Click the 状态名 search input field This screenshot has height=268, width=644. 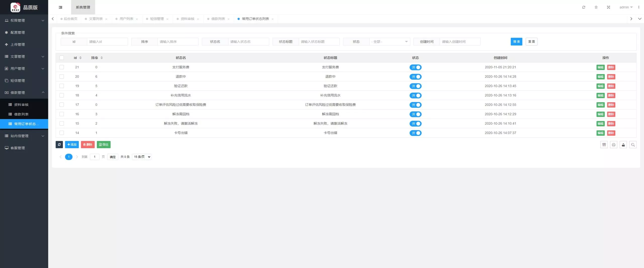(x=248, y=42)
